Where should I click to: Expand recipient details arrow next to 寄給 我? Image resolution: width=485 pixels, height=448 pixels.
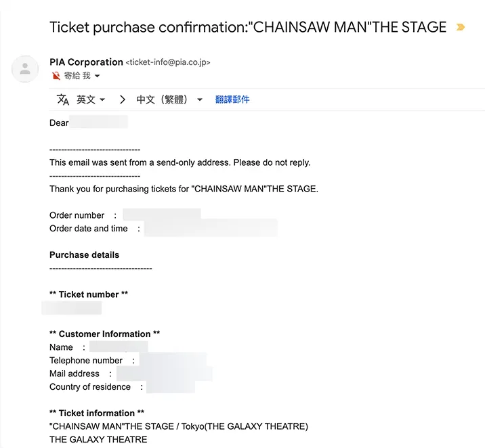point(98,76)
